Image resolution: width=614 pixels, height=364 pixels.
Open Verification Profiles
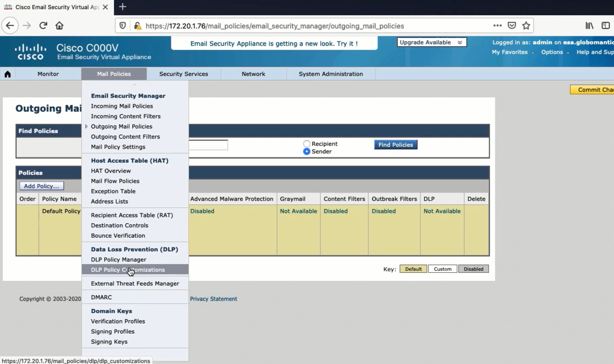[118, 321]
